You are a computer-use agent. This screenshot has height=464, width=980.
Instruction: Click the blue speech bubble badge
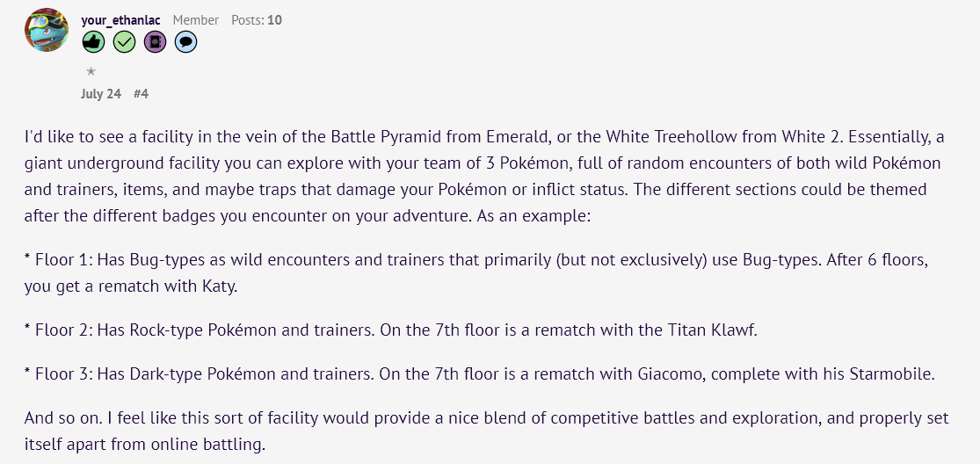pos(185,42)
